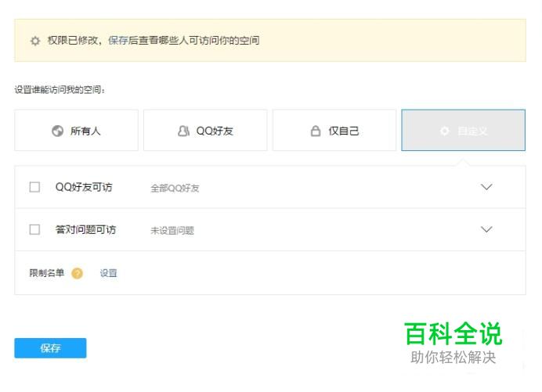Click the 限制名单 question mark help icon
This screenshot has height=392, width=542.
(77, 274)
